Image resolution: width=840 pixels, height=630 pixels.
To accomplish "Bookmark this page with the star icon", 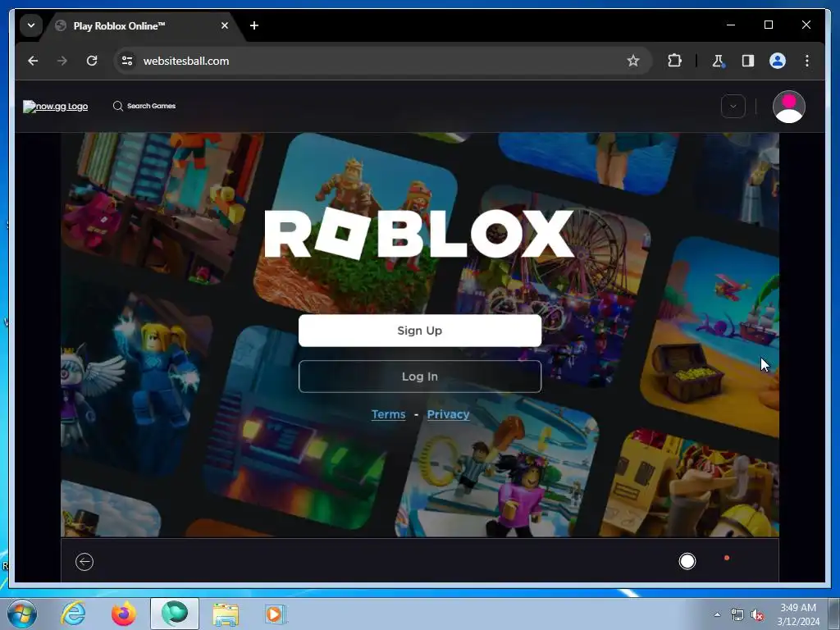I will click(x=632, y=61).
